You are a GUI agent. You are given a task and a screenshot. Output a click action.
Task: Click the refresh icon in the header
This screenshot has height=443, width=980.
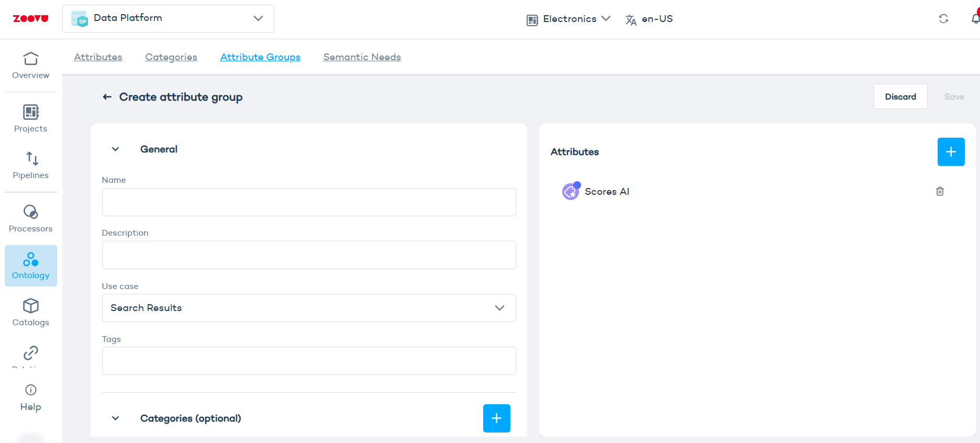pos(943,19)
